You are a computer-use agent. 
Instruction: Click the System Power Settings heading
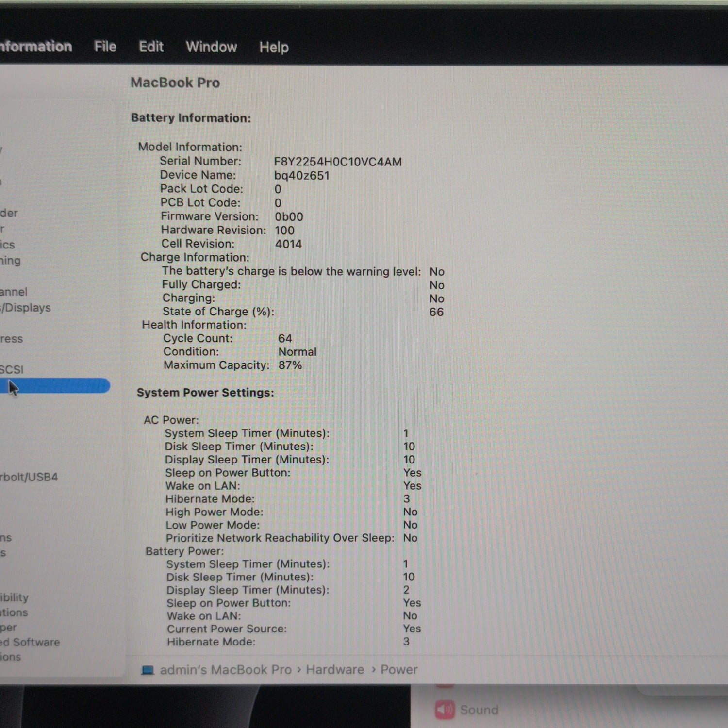coord(205,393)
